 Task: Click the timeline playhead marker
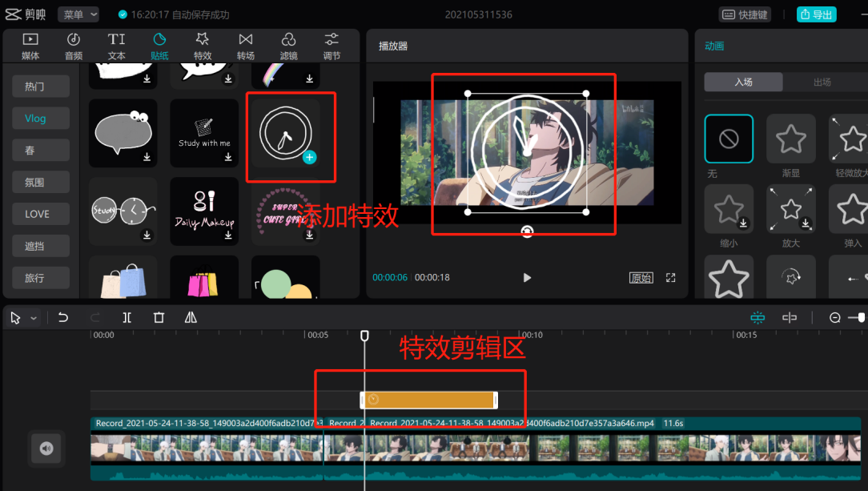(364, 336)
